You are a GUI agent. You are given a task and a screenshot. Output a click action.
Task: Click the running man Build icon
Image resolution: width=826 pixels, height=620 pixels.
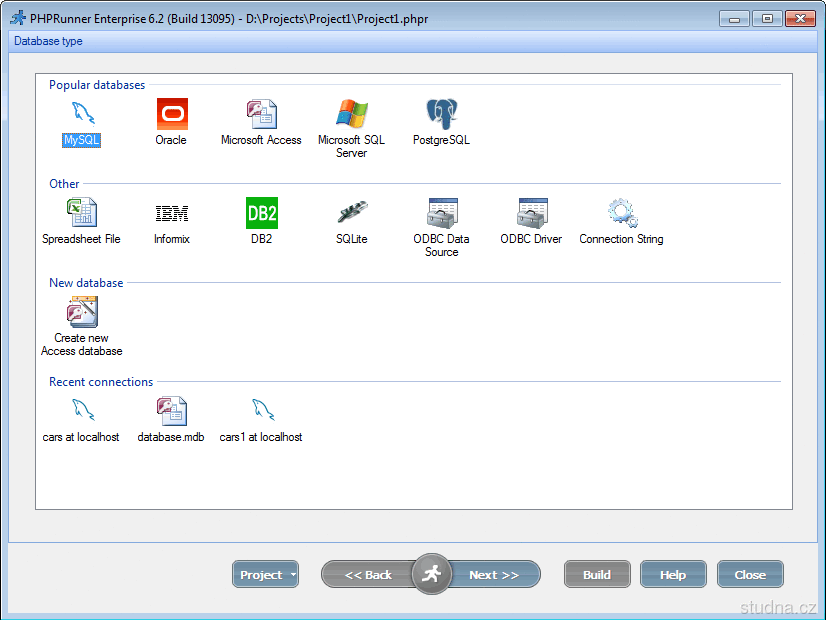pos(432,574)
